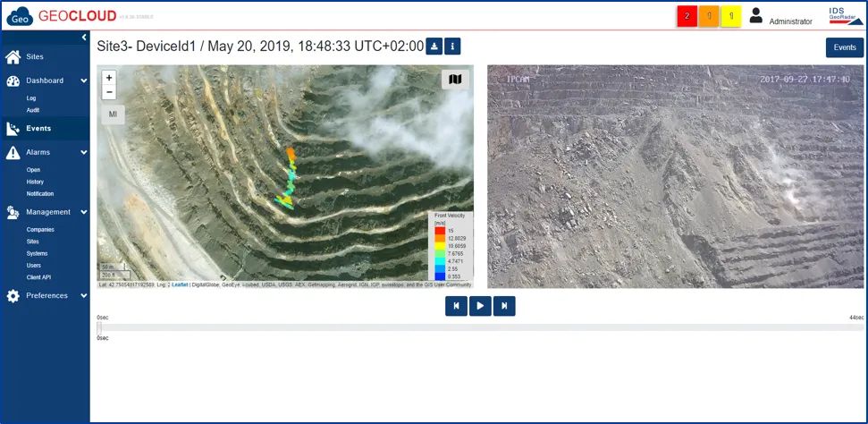The height and width of the screenshot is (424, 868).
Task: Click the Administrator user icon
Action: pos(756,15)
